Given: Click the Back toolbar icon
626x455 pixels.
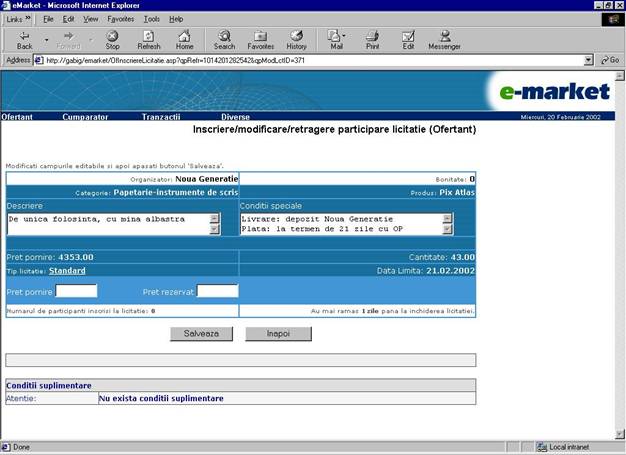Looking at the screenshot, I should pos(24,36).
